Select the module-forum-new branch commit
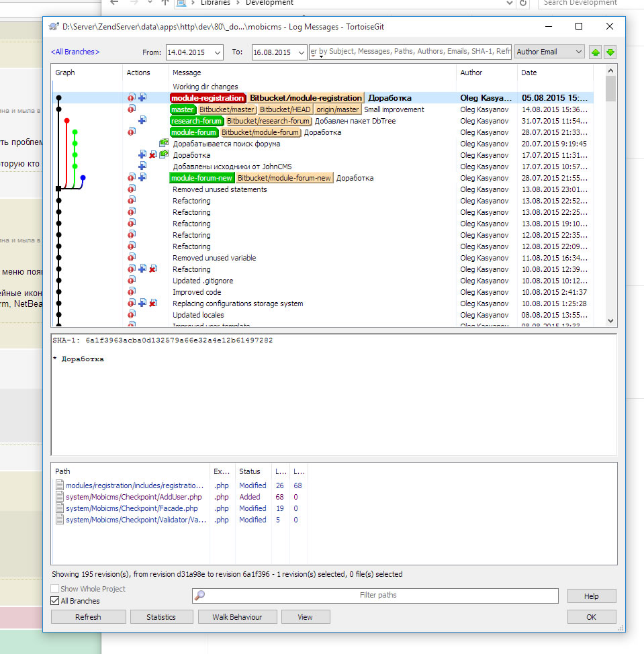This screenshot has width=644, height=654. (x=201, y=178)
